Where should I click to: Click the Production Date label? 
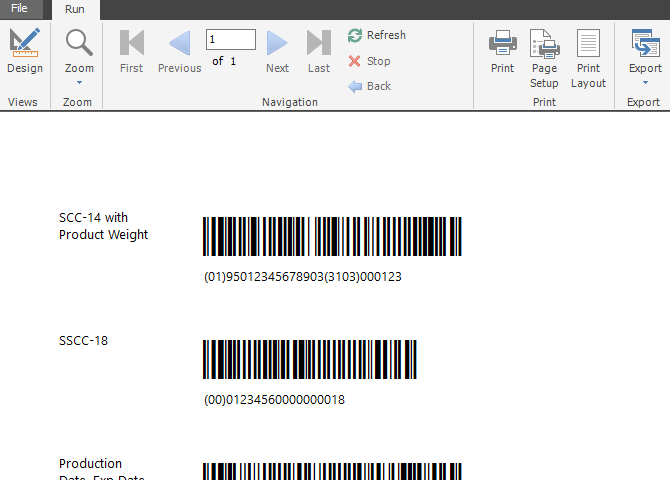click(102, 470)
